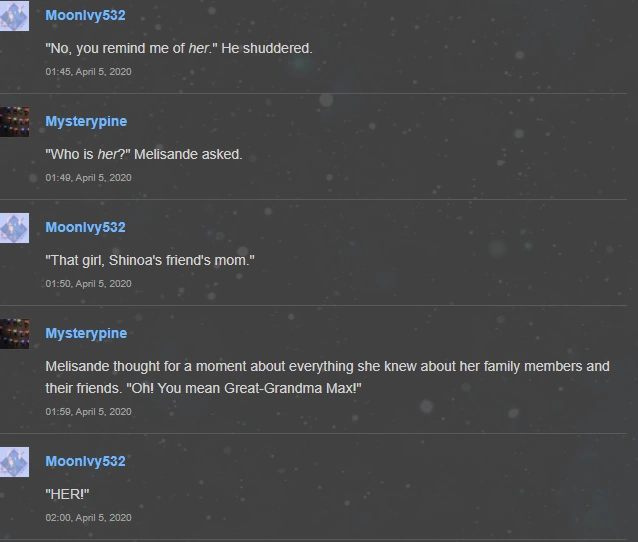The width and height of the screenshot is (638, 542).
Task: Open Mysterypine avatar beside Great-Grandma Max comment
Action: [x=14, y=334]
